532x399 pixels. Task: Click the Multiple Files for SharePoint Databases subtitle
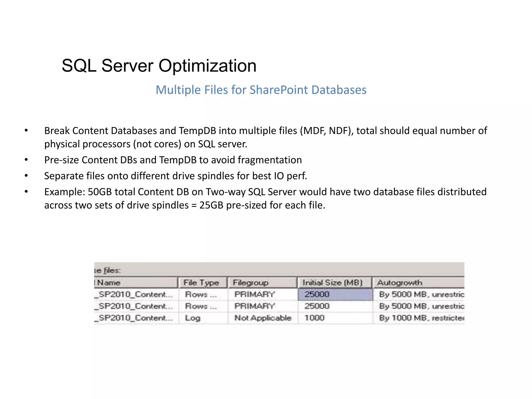[261, 90]
